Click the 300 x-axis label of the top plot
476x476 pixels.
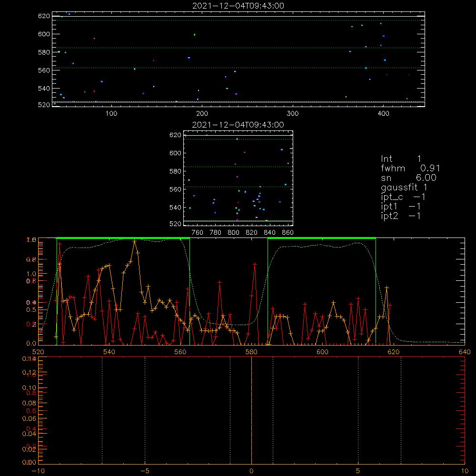pyautogui.click(x=293, y=114)
